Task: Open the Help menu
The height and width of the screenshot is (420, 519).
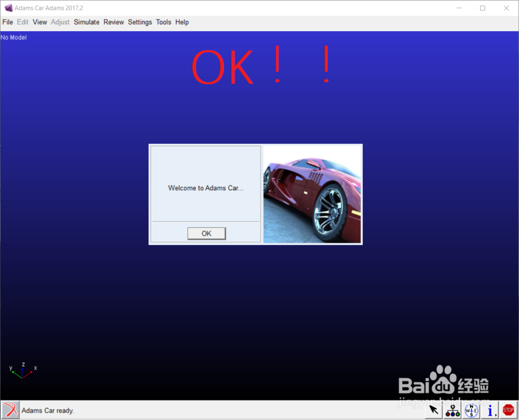Action: tap(182, 22)
